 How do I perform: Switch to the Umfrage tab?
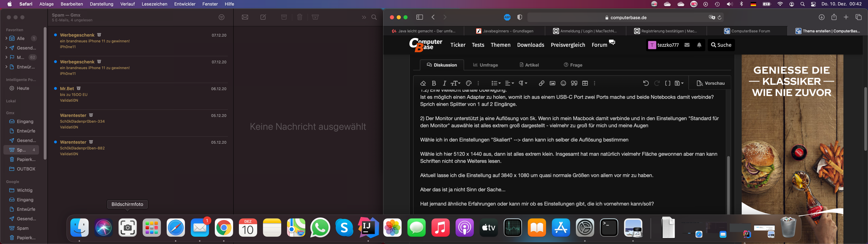coord(486,65)
